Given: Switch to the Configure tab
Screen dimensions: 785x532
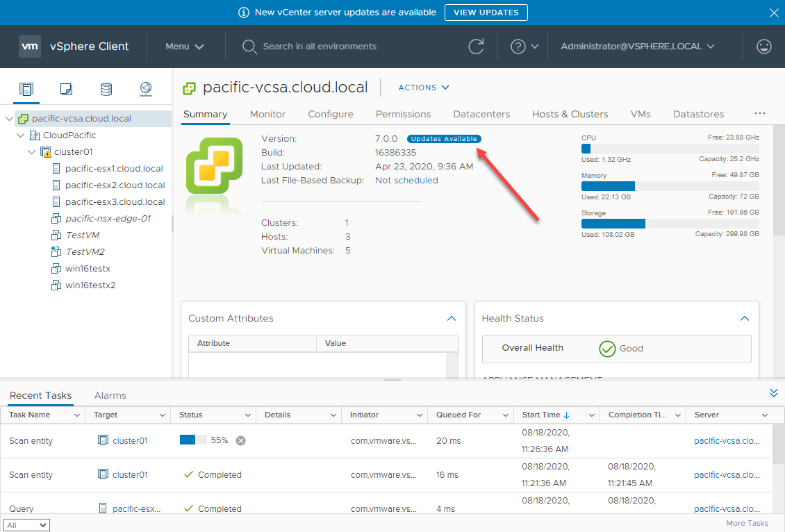Looking at the screenshot, I should pos(331,114).
